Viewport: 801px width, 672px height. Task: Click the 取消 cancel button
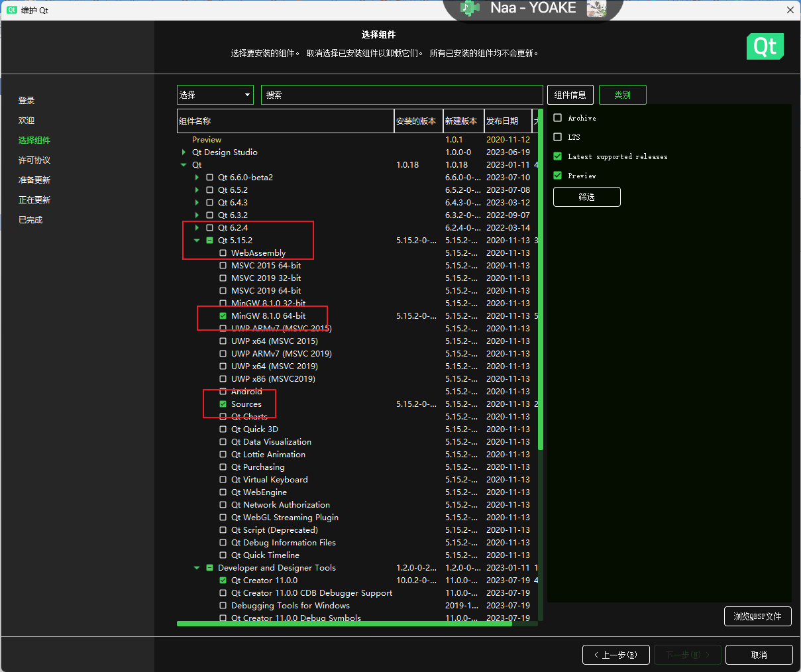tap(759, 655)
